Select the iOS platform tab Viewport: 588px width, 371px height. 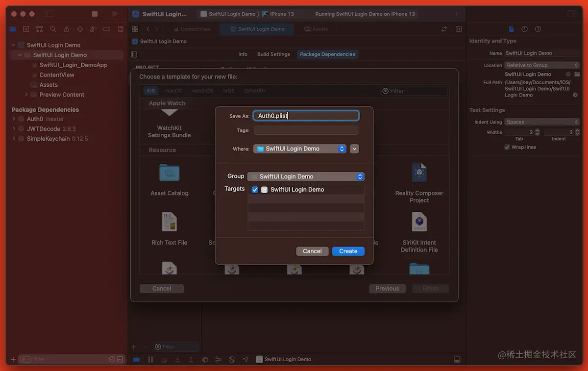click(151, 91)
